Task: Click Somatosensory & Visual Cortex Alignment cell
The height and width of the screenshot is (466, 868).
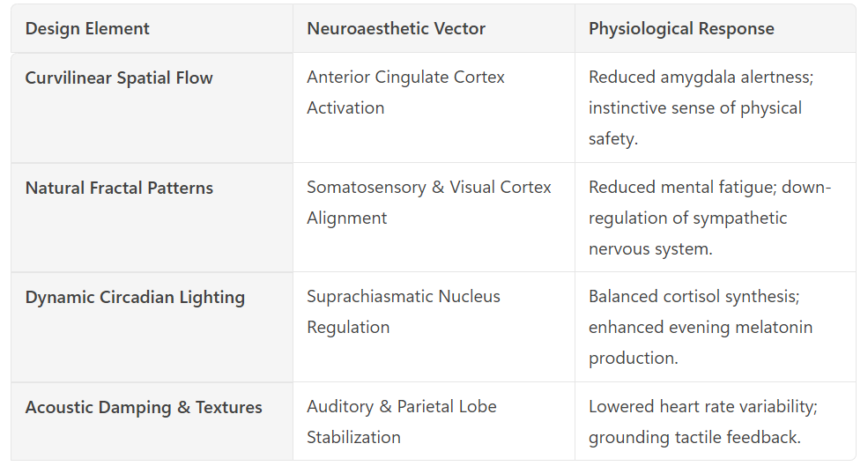Action: pyautogui.click(x=434, y=218)
